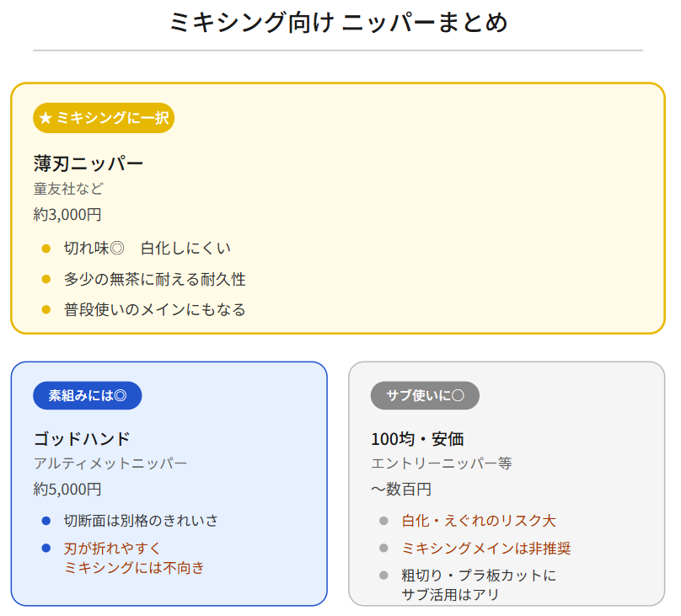Screen dimensions: 681x616
Task: Click the yellow bullet beside 切れ味◎
Action: [x=47, y=248]
